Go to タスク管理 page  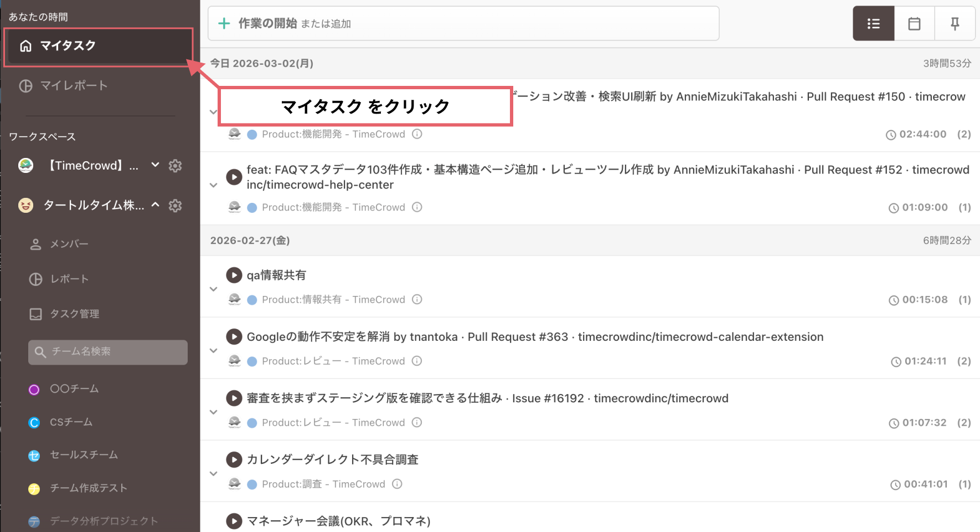pyautogui.click(x=74, y=314)
